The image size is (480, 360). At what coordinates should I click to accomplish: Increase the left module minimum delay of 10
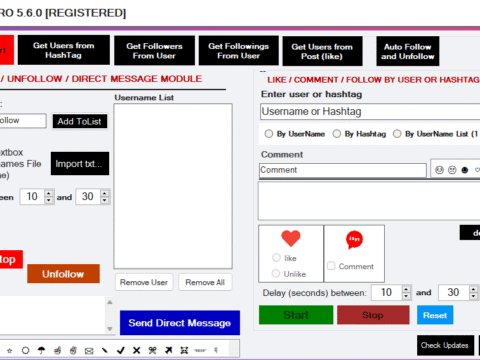tap(49, 193)
